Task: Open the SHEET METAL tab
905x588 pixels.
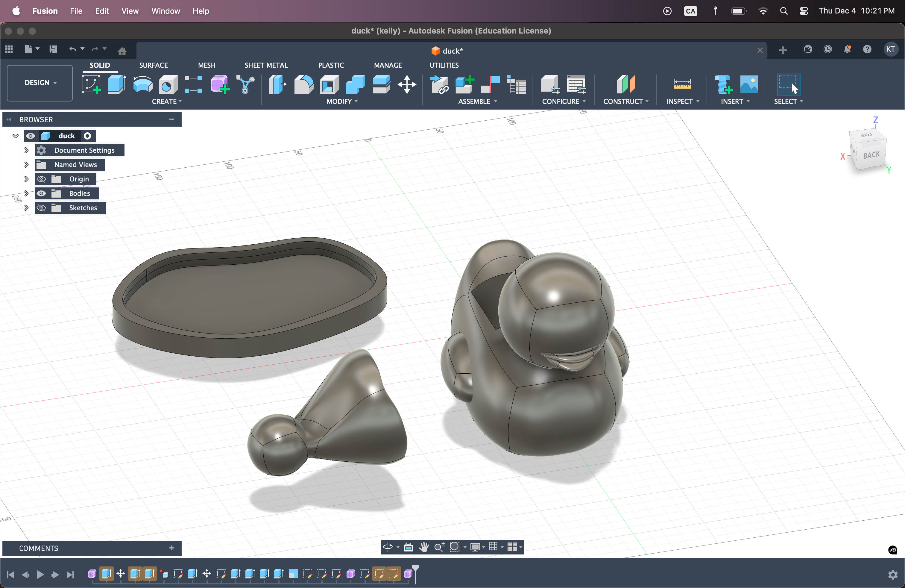Action: click(x=266, y=65)
